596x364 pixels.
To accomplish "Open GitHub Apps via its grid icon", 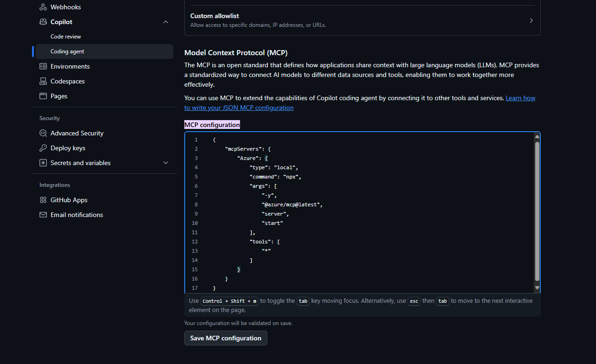I will pos(43,200).
